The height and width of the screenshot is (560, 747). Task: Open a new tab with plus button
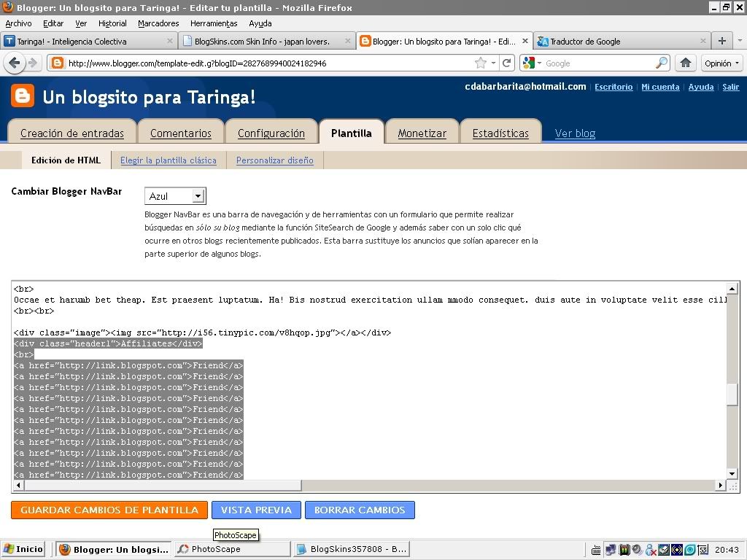(x=722, y=41)
